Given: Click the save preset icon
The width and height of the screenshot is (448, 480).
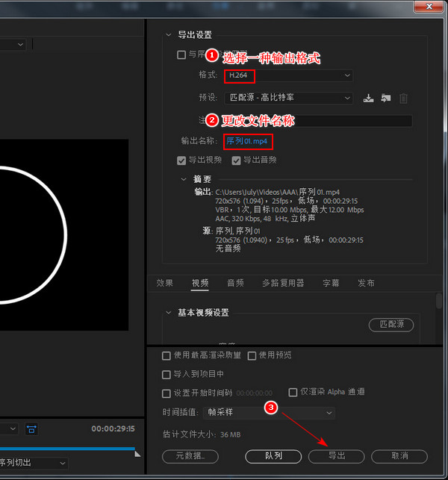Looking at the screenshot, I should pos(368,99).
